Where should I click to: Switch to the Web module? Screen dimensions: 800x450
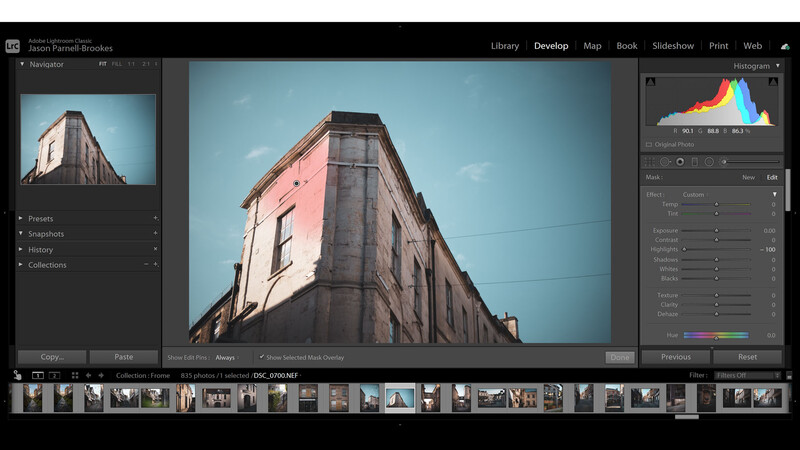point(753,46)
